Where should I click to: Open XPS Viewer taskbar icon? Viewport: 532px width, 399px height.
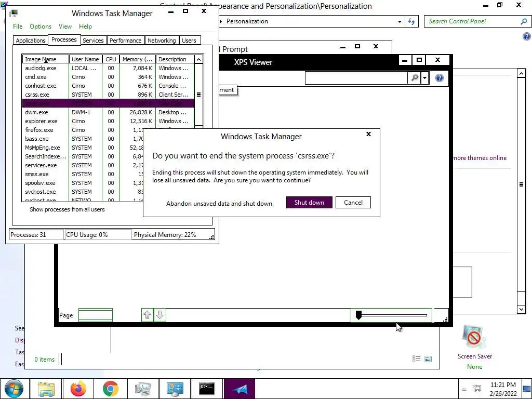(240, 389)
